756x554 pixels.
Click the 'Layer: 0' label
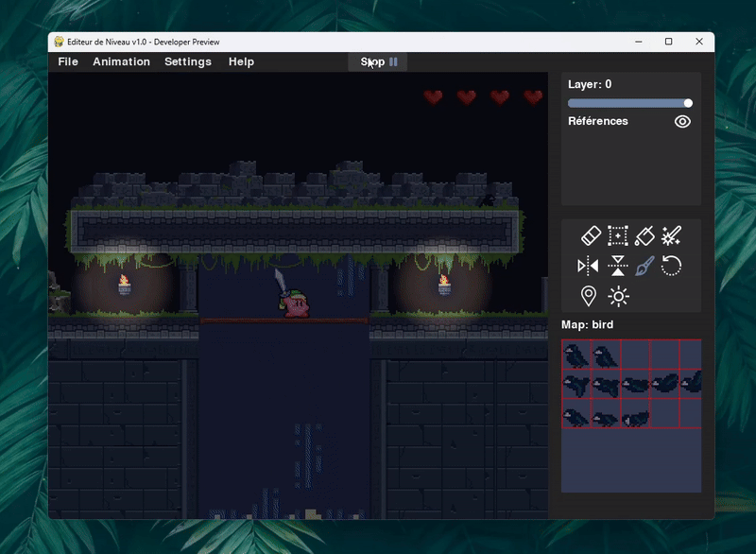(590, 84)
